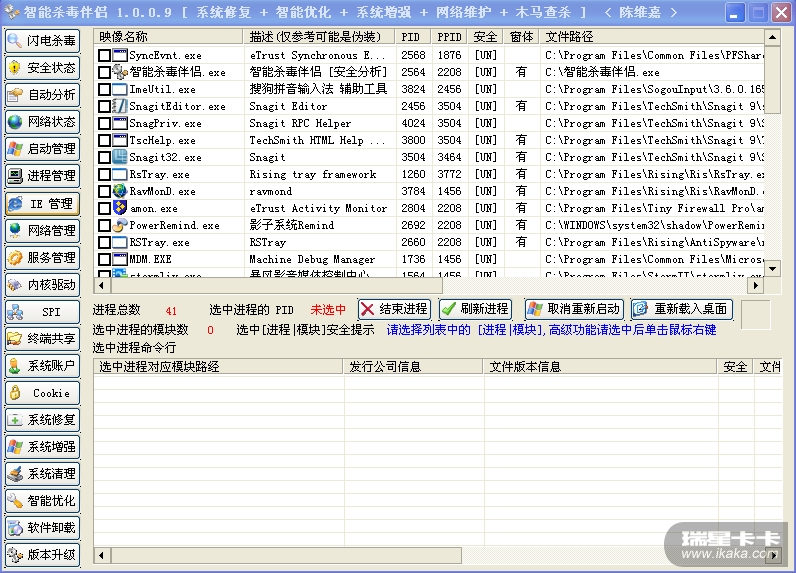Viewport: 796px width, 573px height.
Task: Open 网络管理 panel
Action: pyautogui.click(x=43, y=230)
